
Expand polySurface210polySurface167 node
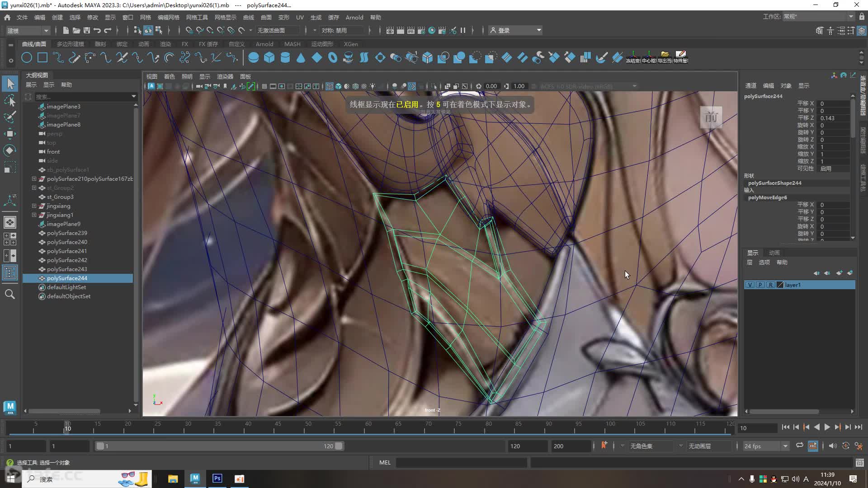pyautogui.click(x=34, y=178)
